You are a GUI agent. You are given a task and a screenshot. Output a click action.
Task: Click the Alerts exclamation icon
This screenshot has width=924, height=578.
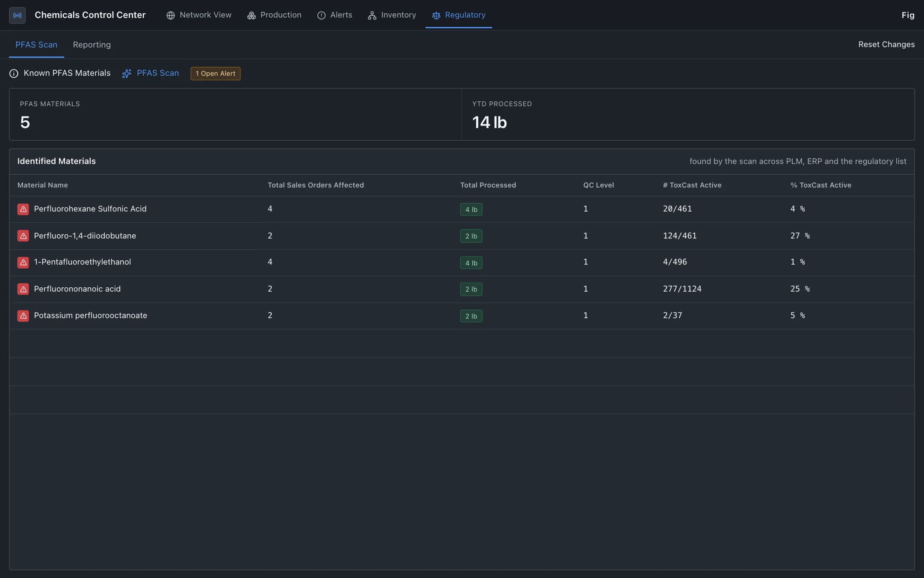click(321, 15)
